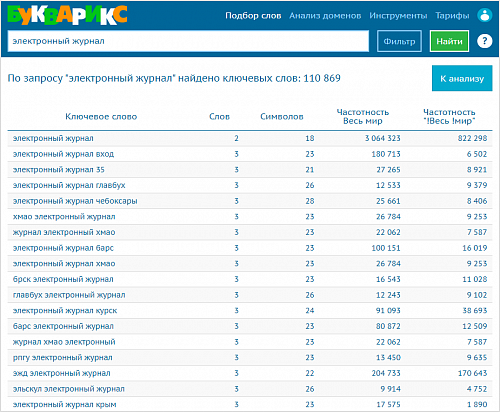The image size is (500, 412).
Task: Click the green Найти button
Action: click(x=449, y=41)
